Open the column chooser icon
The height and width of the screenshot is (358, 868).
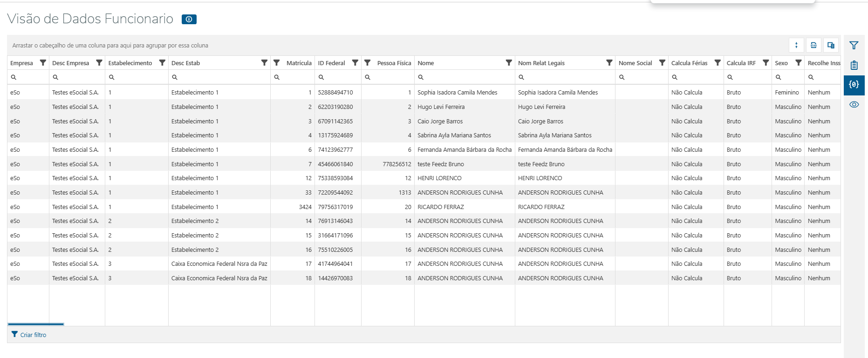click(831, 45)
